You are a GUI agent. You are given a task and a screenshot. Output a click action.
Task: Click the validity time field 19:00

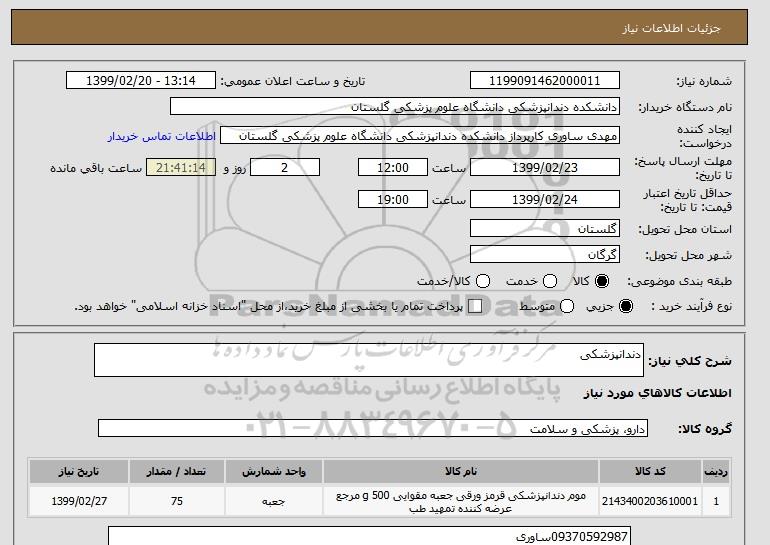[x=393, y=199]
